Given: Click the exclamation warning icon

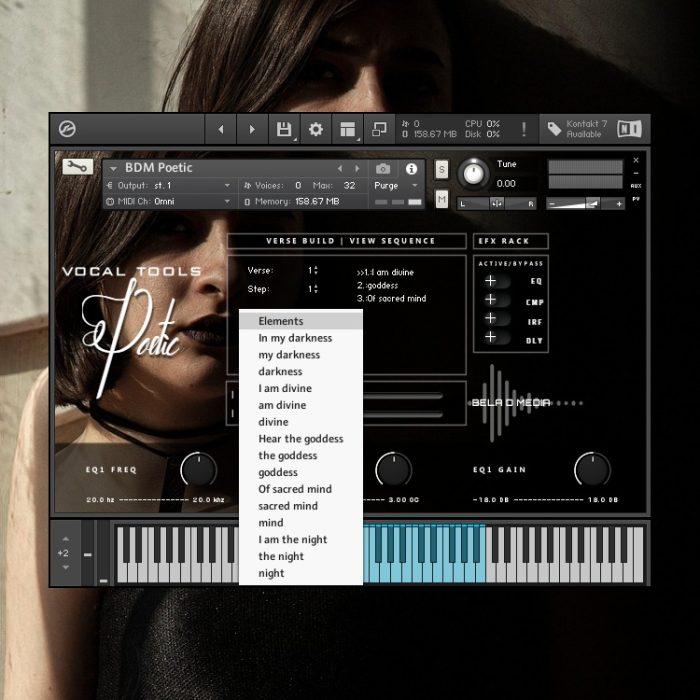Looking at the screenshot, I should tap(524, 129).
